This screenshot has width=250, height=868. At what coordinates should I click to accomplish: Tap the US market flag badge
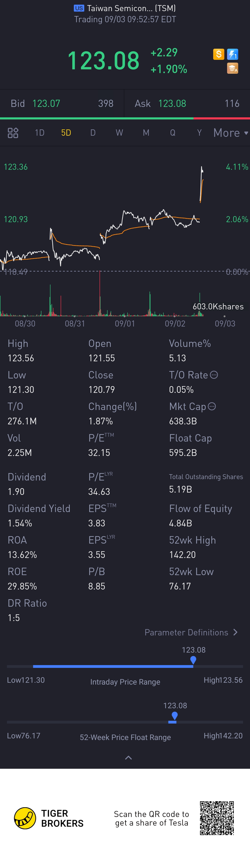(79, 8)
